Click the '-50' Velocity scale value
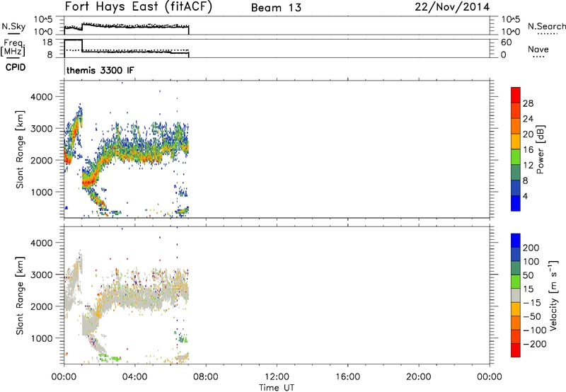This screenshot has width=566, height=392. tap(532, 316)
